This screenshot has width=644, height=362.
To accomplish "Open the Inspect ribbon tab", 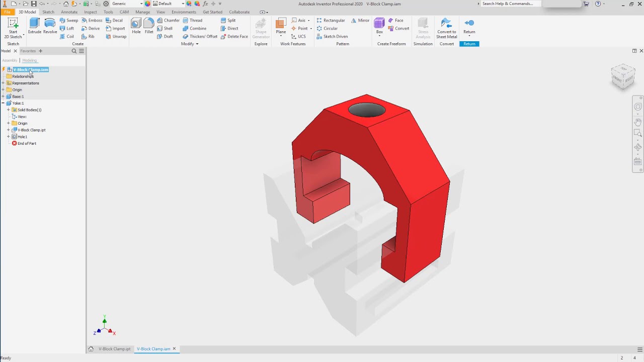I will click(91, 12).
